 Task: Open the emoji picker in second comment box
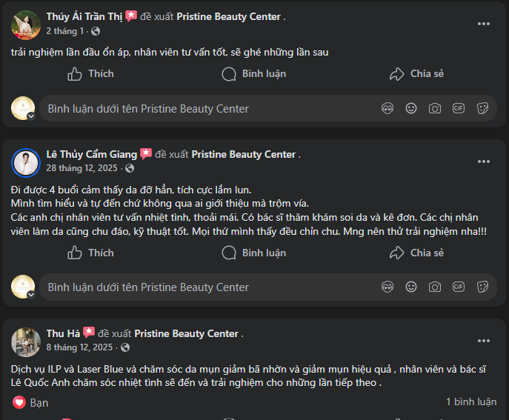pyautogui.click(x=411, y=287)
